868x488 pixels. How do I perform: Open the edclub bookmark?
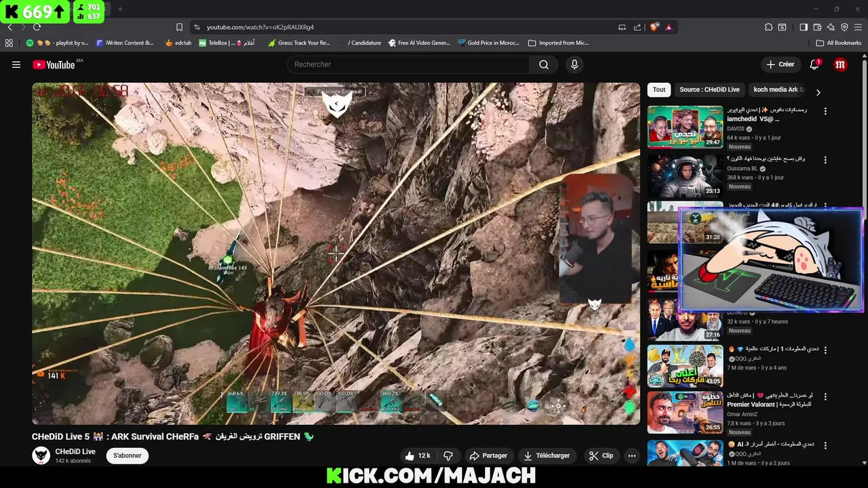(178, 43)
